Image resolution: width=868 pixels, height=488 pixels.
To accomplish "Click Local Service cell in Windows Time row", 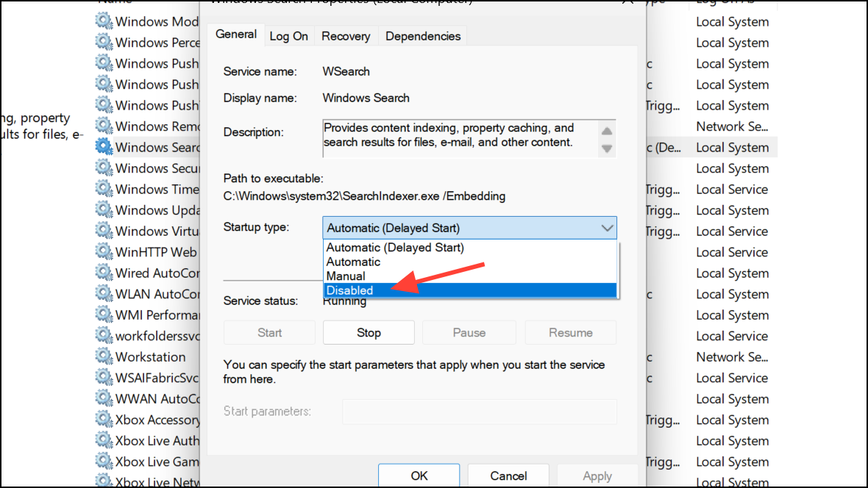I will coord(732,189).
